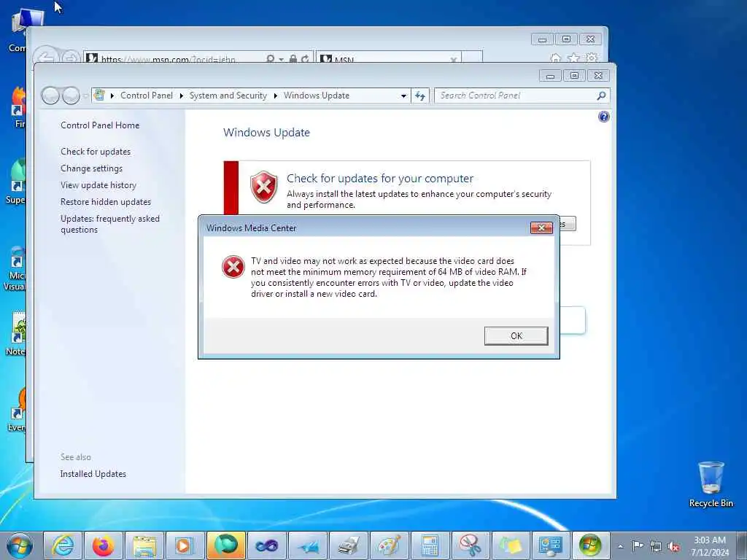Click Control Panel in the breadcrumb
Image resolution: width=747 pixels, height=560 pixels.
147,96
